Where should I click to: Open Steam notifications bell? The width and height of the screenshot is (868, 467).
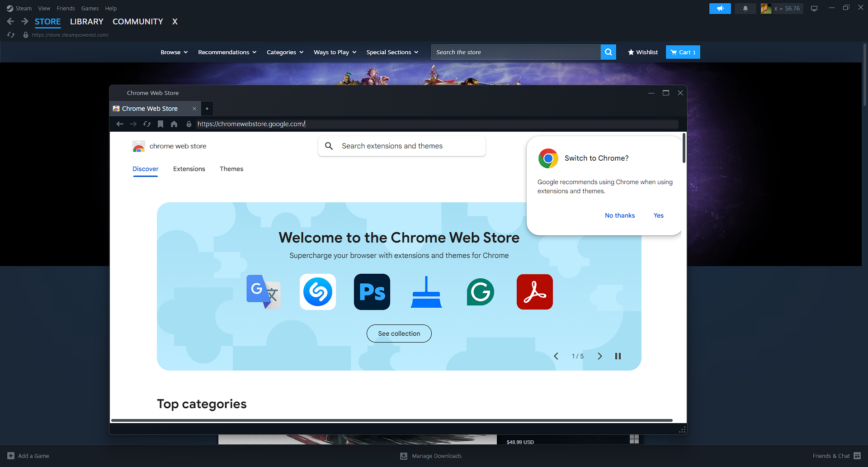pyautogui.click(x=745, y=8)
